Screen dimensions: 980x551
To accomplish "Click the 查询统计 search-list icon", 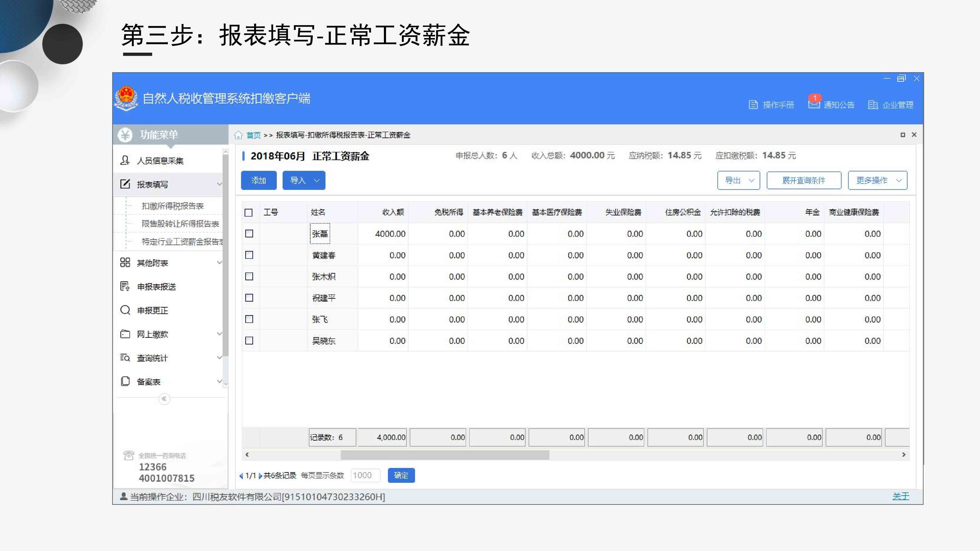I will pos(125,357).
